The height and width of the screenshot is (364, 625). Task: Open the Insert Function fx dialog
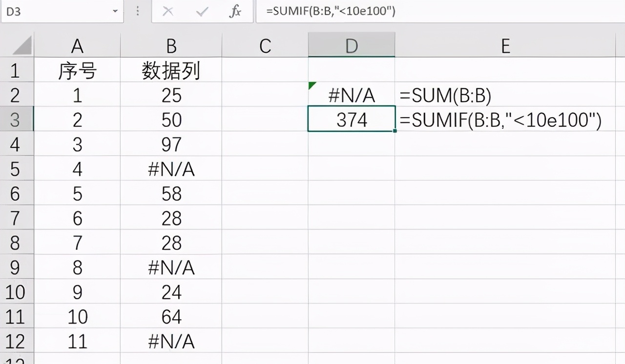click(235, 12)
